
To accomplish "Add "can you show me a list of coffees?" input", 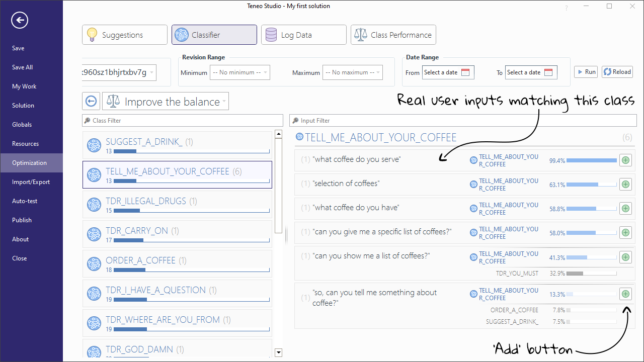I will (x=625, y=257).
